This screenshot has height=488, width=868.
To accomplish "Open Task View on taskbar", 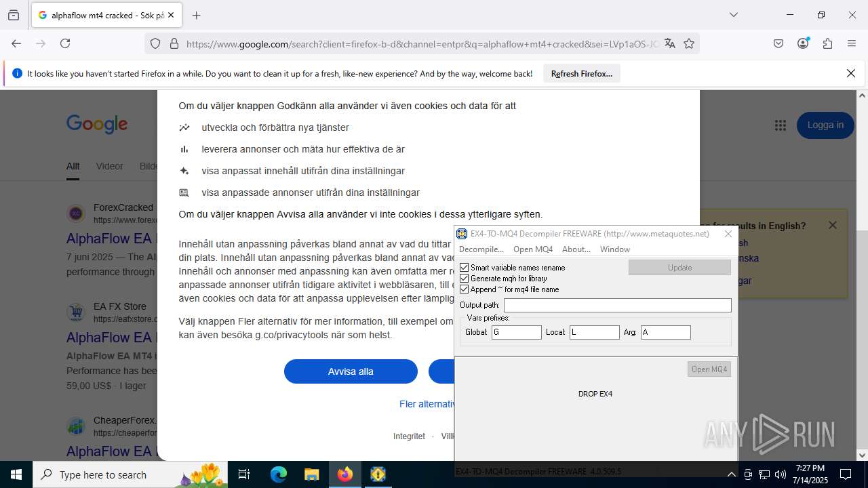I will tap(245, 474).
